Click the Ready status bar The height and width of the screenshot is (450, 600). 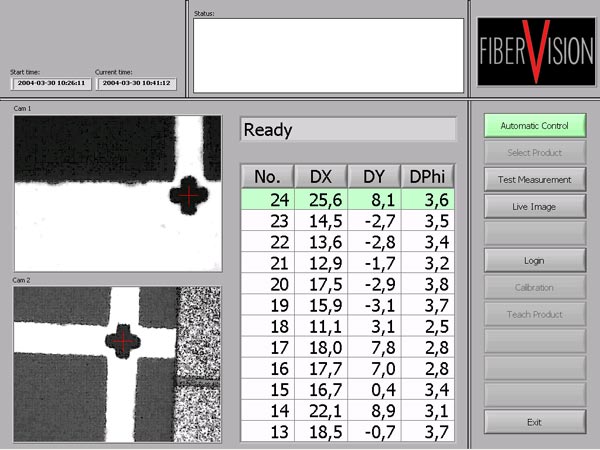(348, 130)
